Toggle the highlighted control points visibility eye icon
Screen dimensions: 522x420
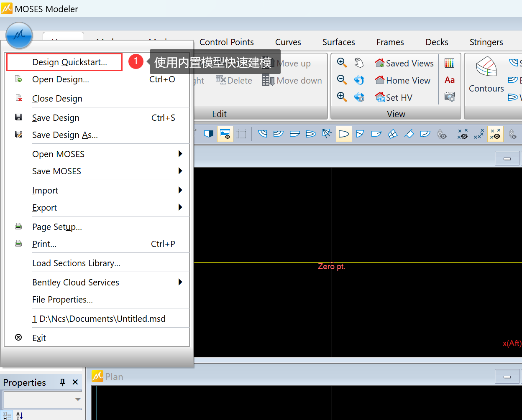coord(495,134)
